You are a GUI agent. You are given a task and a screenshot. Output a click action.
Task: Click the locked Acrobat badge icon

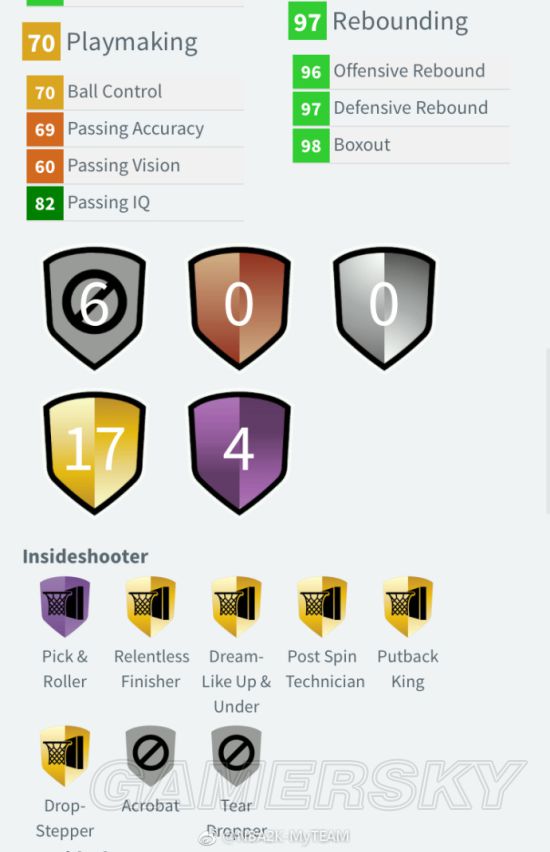tap(151, 756)
